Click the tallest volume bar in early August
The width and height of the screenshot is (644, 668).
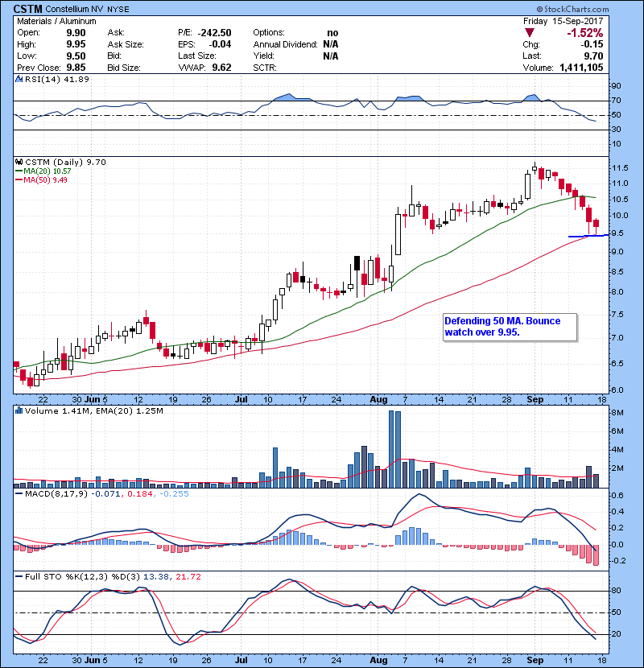point(391,449)
